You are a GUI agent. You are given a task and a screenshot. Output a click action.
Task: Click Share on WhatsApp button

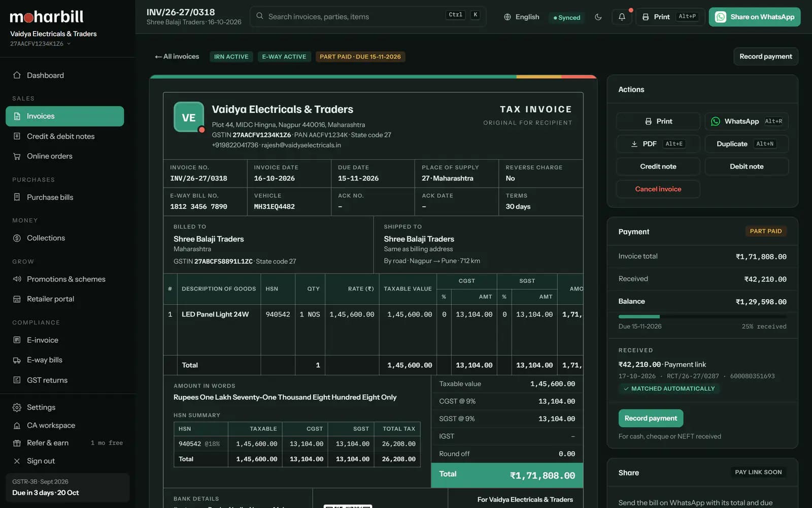click(x=755, y=17)
